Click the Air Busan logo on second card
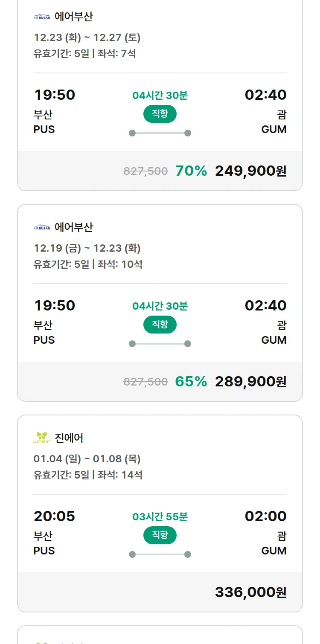The height and width of the screenshot is (644, 320). [42, 228]
